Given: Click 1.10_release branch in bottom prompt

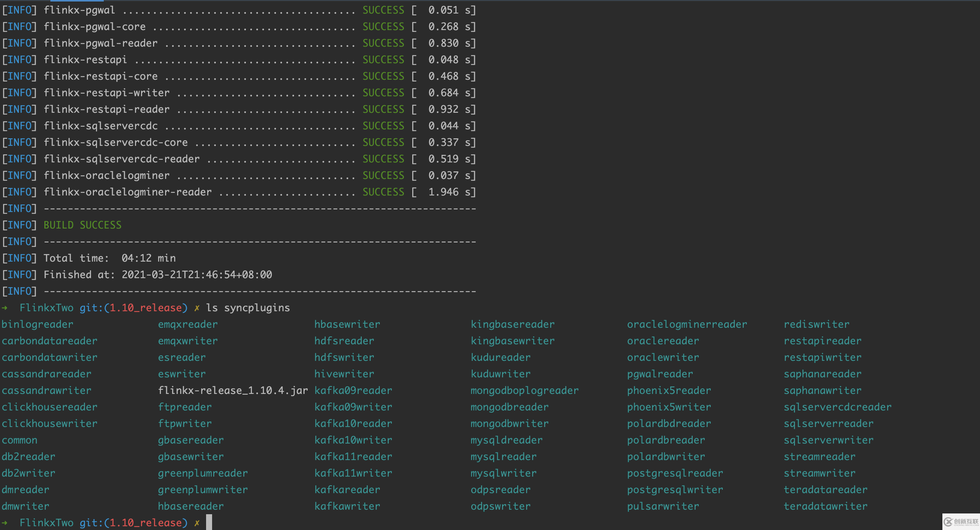Looking at the screenshot, I should click(146, 523).
